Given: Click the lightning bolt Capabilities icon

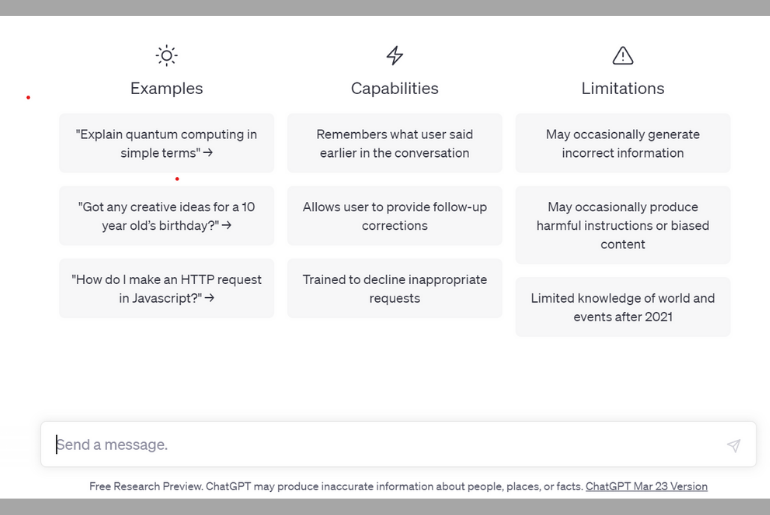Looking at the screenshot, I should click(x=395, y=55).
